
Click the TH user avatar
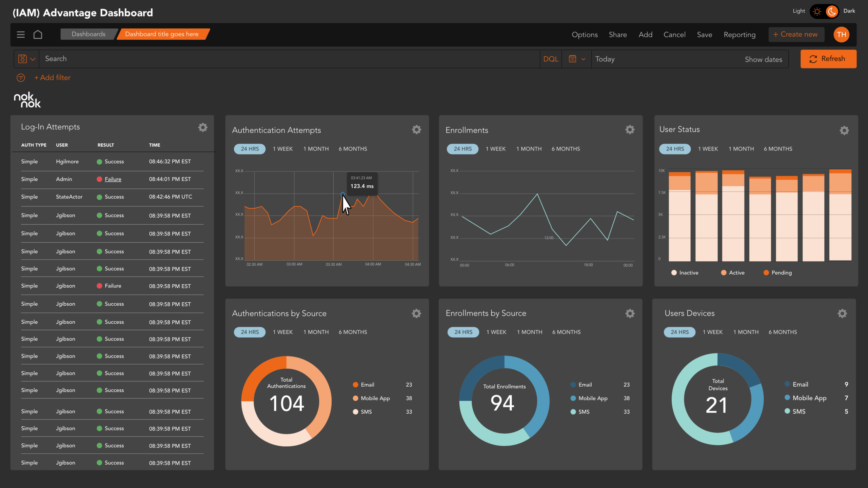coord(841,35)
